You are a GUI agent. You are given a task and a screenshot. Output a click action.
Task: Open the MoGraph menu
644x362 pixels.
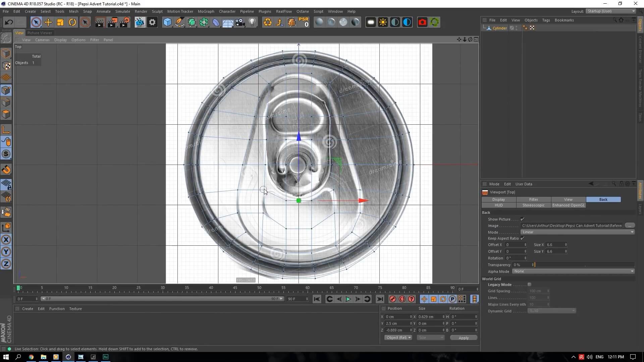[x=206, y=11]
